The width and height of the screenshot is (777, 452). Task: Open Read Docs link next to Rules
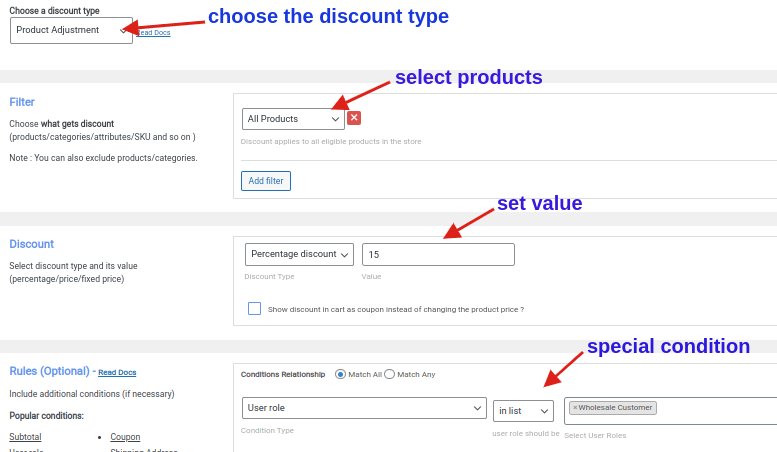(117, 372)
